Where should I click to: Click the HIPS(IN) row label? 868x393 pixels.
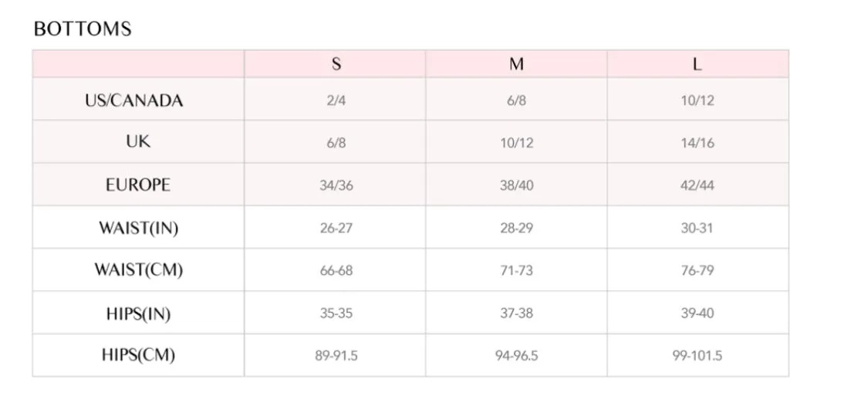[x=138, y=313]
